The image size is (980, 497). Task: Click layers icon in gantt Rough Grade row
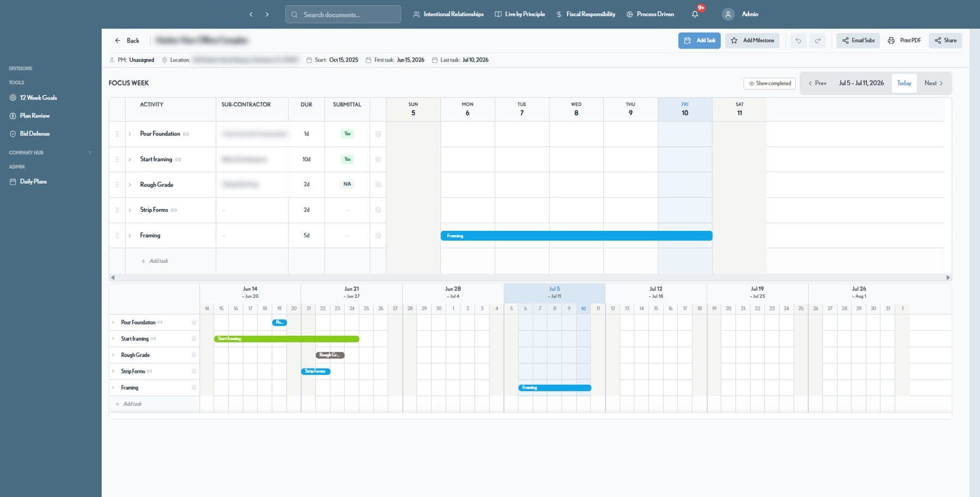(194, 355)
